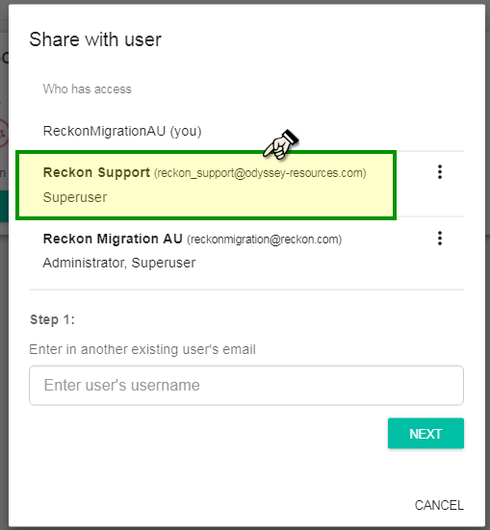The image size is (490, 530).
Task: Open the three-dot menu for Reckon Migration AU
Action: click(x=440, y=238)
